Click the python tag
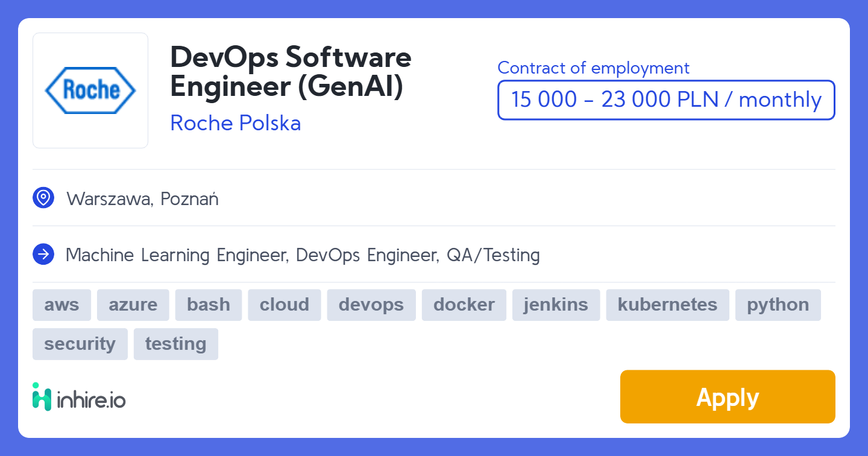 (778, 305)
